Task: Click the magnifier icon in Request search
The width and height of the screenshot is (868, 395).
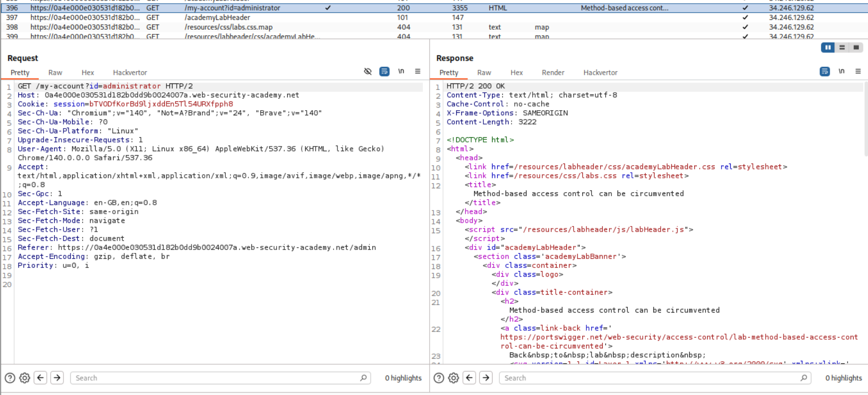Action: (x=363, y=378)
